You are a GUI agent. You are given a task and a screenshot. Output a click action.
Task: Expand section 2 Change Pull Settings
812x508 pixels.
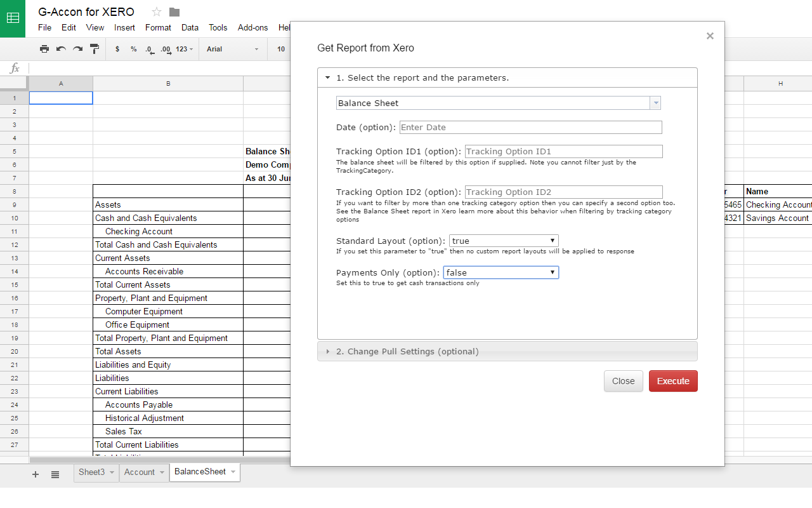tap(507, 351)
